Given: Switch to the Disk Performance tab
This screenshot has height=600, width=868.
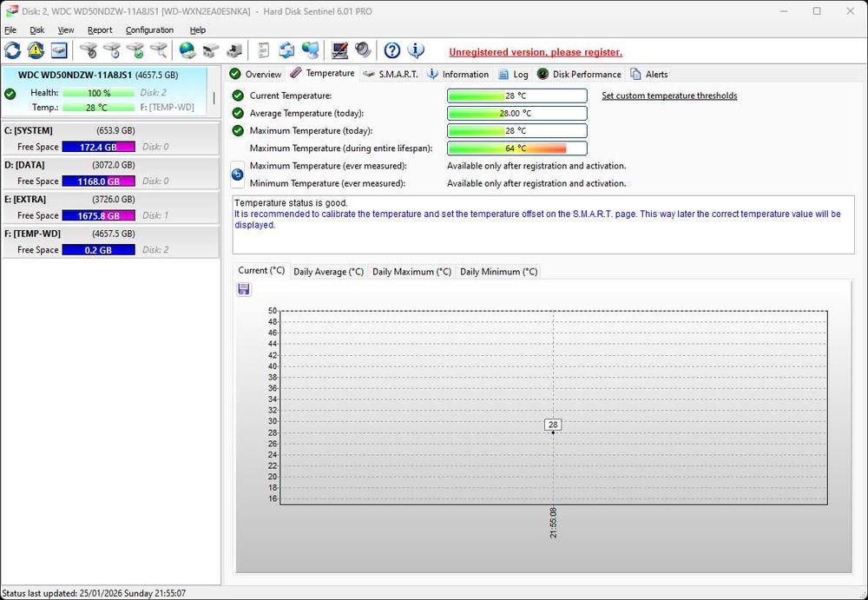Looking at the screenshot, I should tap(580, 74).
